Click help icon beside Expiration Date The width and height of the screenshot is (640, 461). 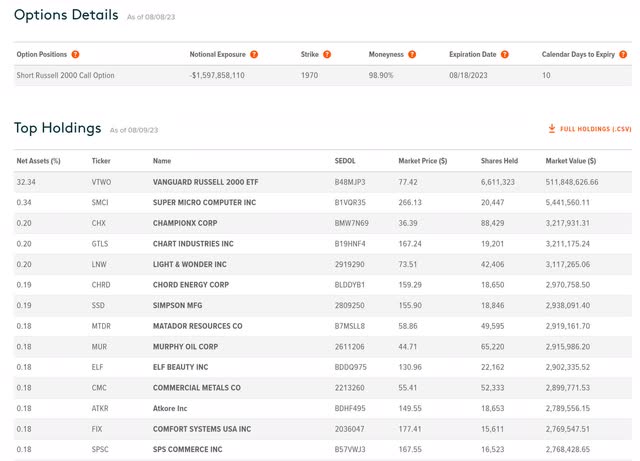(504, 54)
